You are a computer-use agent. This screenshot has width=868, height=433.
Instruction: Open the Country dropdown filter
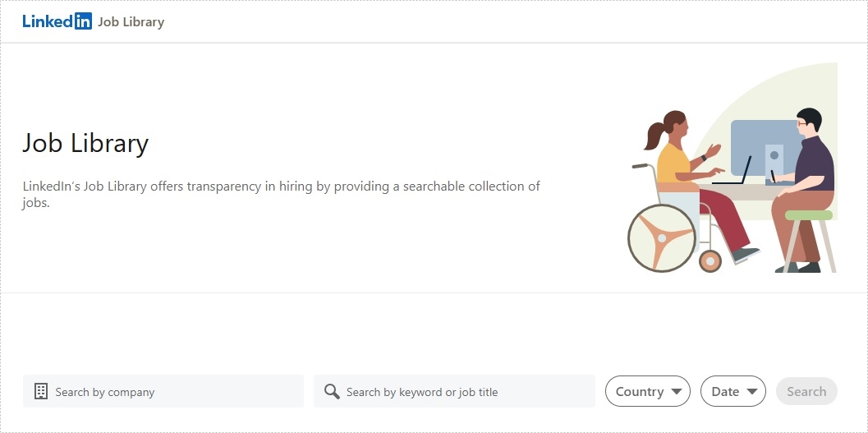pyautogui.click(x=648, y=391)
